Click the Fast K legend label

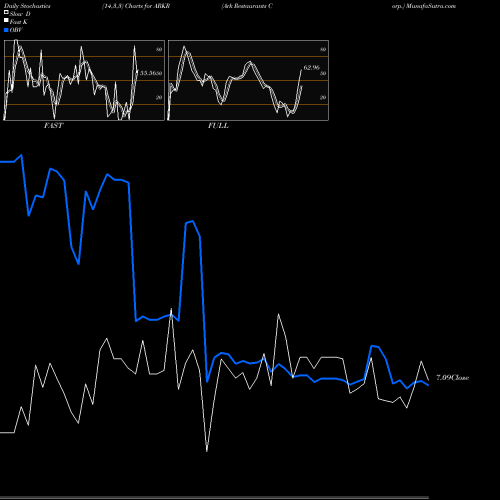pos(19,22)
